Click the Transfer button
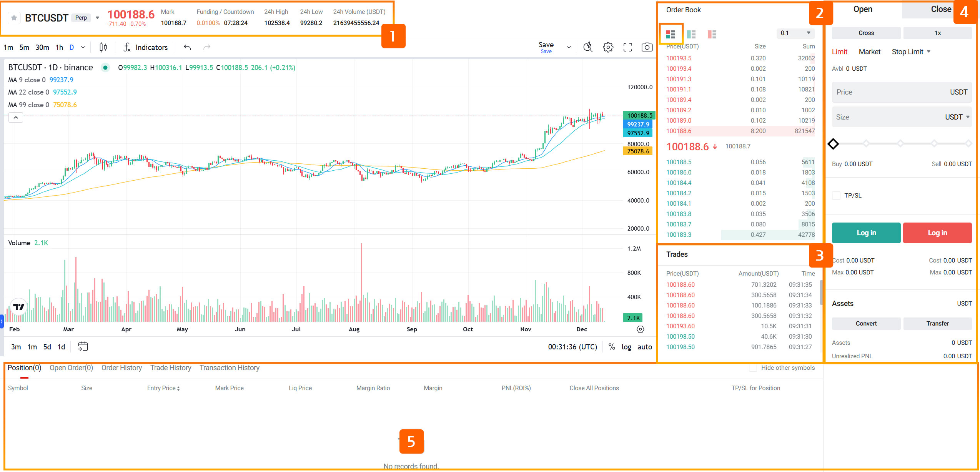980x472 pixels. click(x=937, y=324)
